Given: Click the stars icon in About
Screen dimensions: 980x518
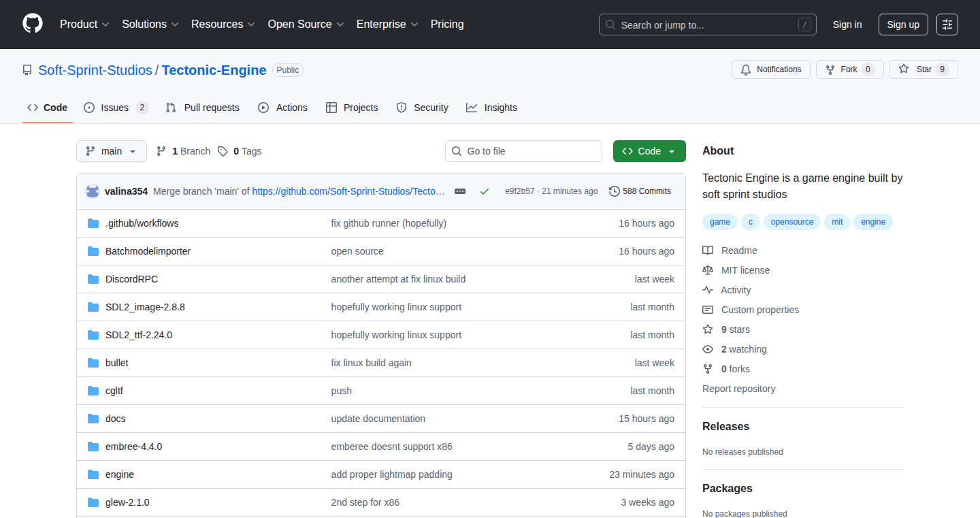Looking at the screenshot, I should click(x=708, y=329).
